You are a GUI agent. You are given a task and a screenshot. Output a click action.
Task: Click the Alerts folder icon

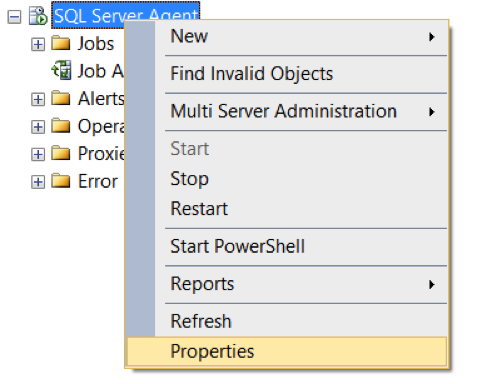[x=61, y=98]
